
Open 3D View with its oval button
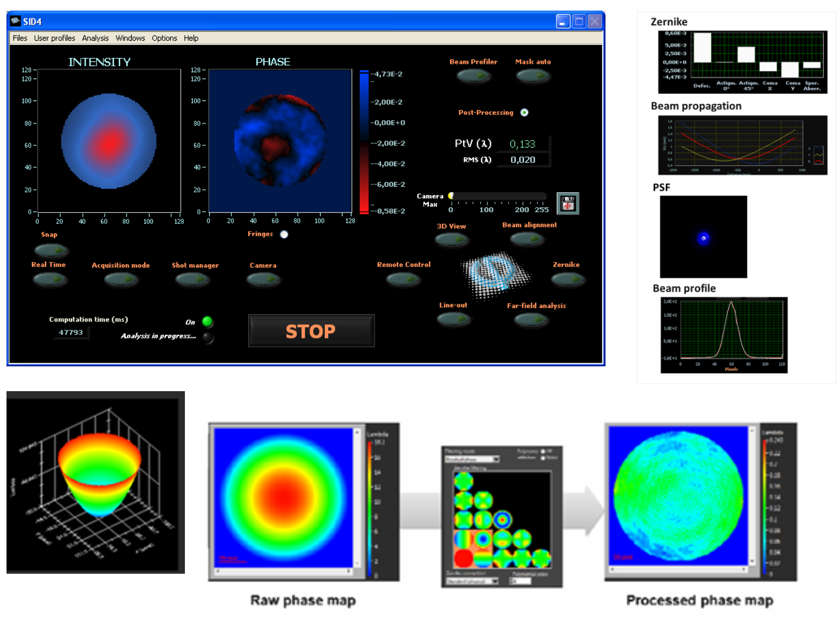(452, 239)
